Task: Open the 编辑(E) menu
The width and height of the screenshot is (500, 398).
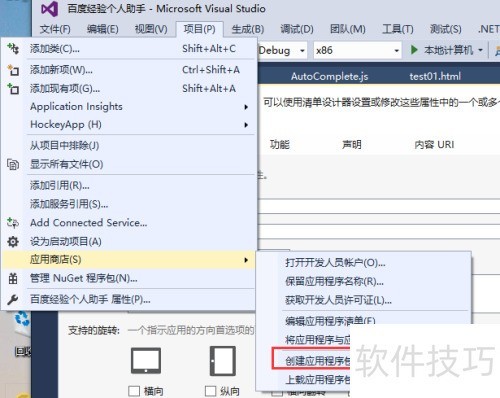Action: point(103,29)
